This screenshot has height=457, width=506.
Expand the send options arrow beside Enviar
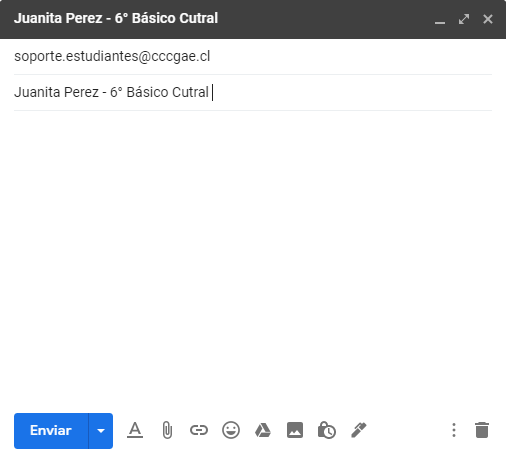pyautogui.click(x=101, y=431)
